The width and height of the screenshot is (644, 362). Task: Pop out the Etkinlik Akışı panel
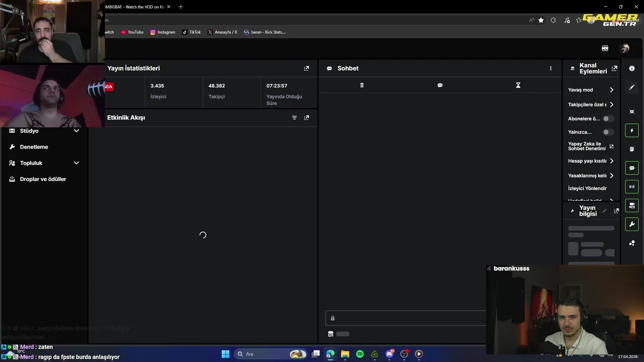point(306,118)
